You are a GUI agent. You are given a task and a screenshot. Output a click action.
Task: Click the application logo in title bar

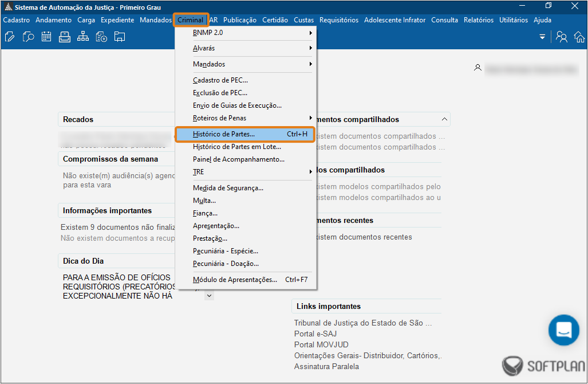click(8, 7)
